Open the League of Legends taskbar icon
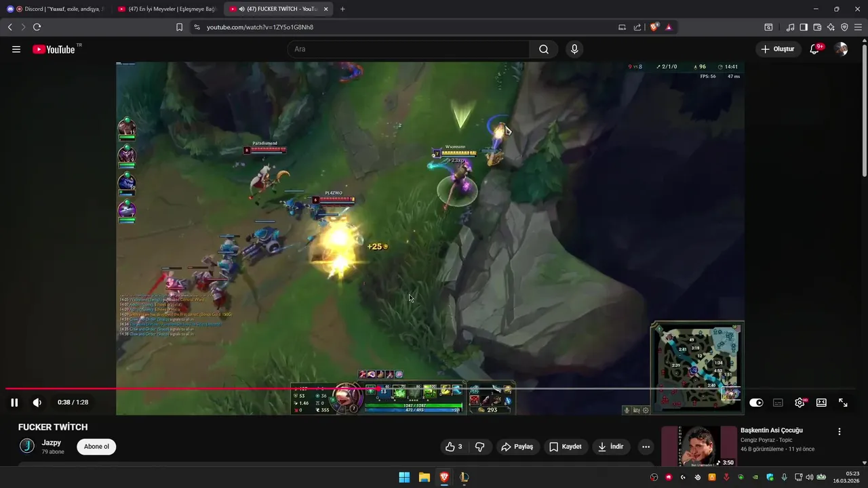The width and height of the screenshot is (868, 488). 464,477
